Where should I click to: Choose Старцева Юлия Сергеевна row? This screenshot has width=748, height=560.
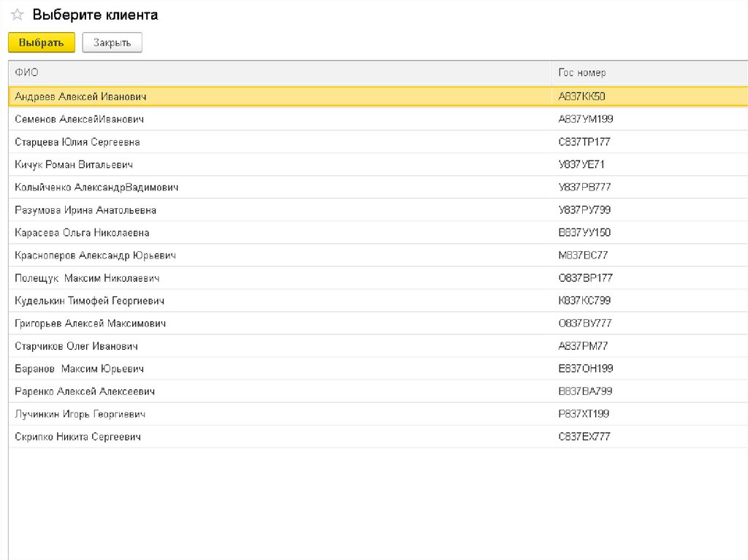[x=77, y=142]
